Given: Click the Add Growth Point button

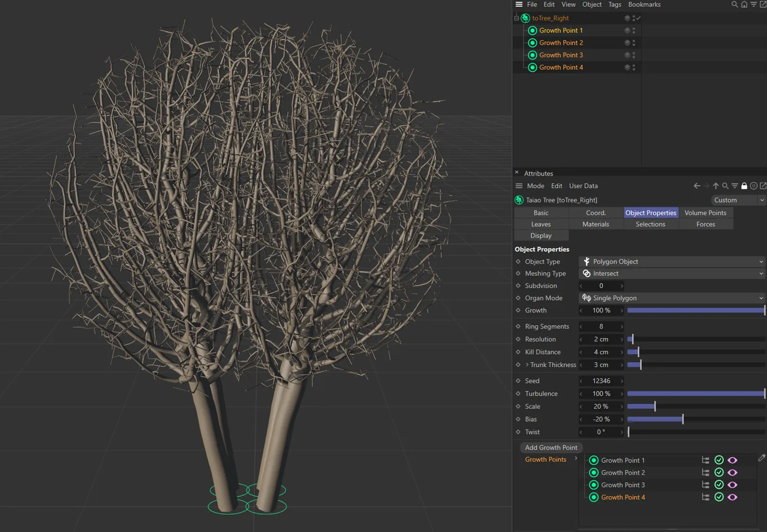Looking at the screenshot, I should [x=551, y=447].
